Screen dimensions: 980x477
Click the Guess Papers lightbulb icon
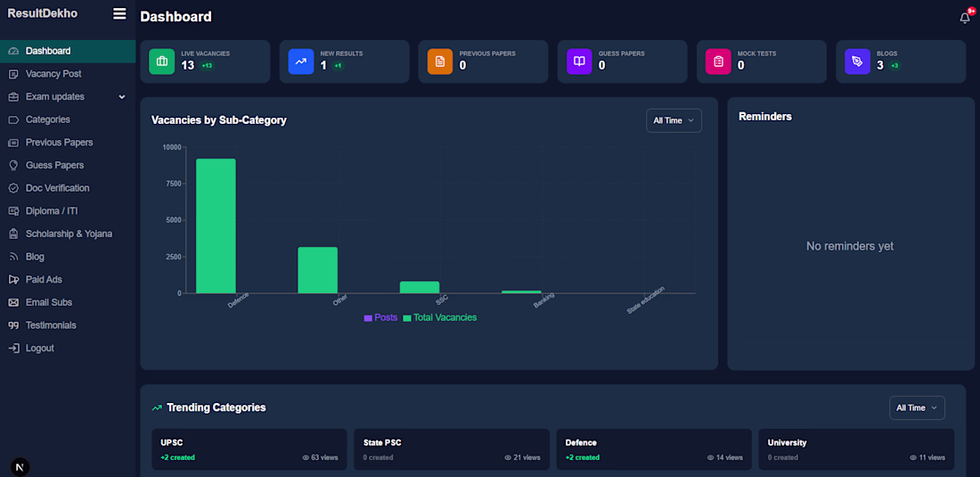tap(13, 165)
